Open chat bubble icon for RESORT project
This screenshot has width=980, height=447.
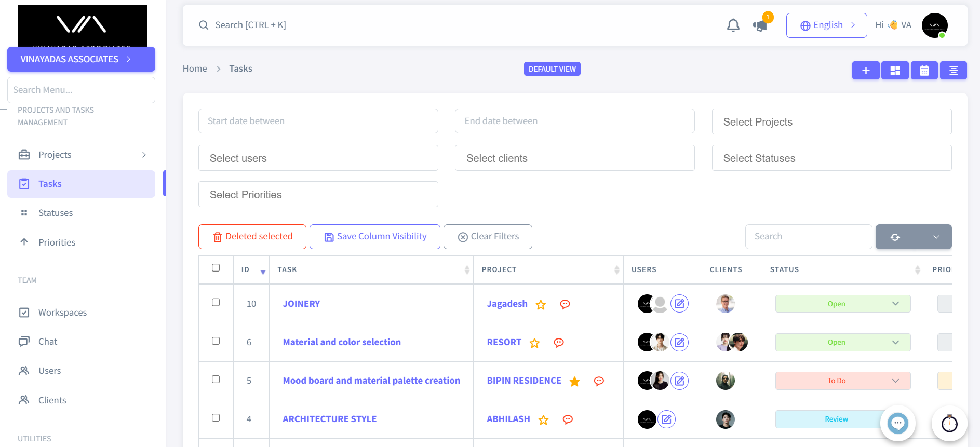(559, 343)
